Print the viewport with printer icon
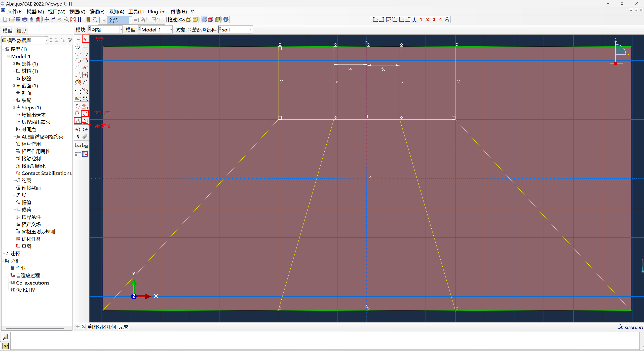This screenshot has width=644, height=351. click(25, 19)
